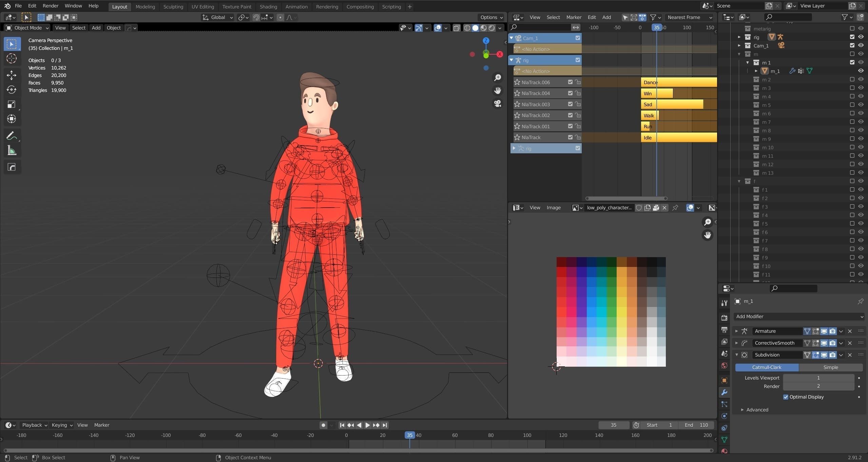The height and width of the screenshot is (462, 868).
Task: Click the current frame field showing 35
Action: pos(614,425)
